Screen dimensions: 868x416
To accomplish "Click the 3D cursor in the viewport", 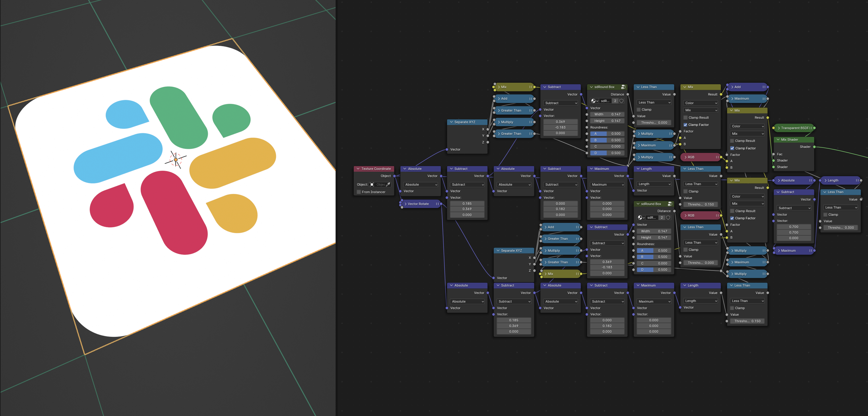I will [x=176, y=160].
